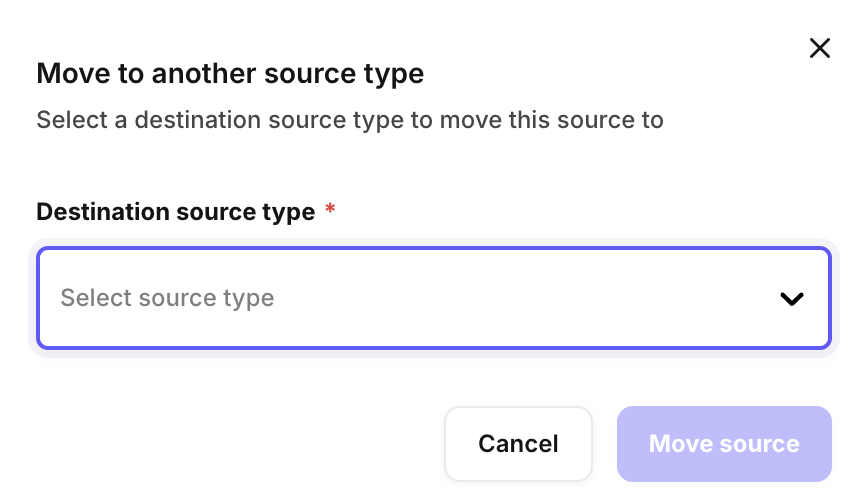This screenshot has width=868, height=500.
Task: Confirm the move with Move source
Action: point(724,444)
